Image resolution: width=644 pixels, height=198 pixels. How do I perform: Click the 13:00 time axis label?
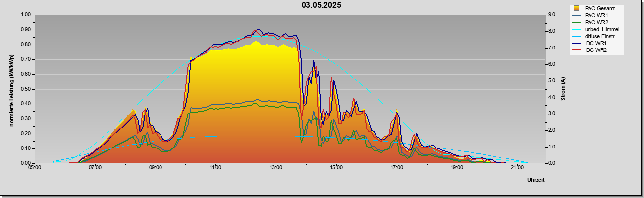click(x=276, y=168)
